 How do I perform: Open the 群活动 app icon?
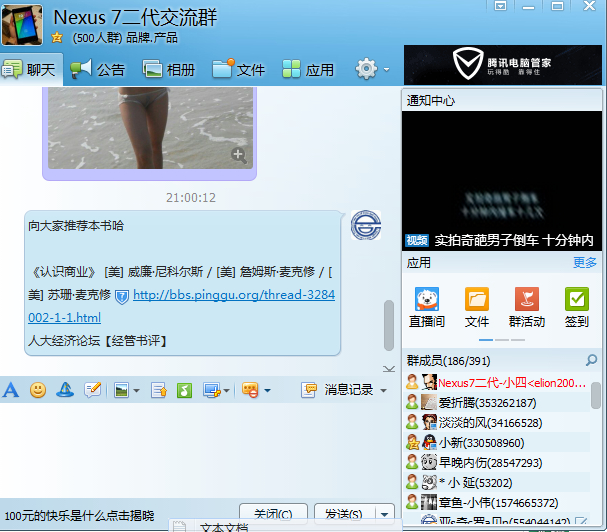coord(526,307)
